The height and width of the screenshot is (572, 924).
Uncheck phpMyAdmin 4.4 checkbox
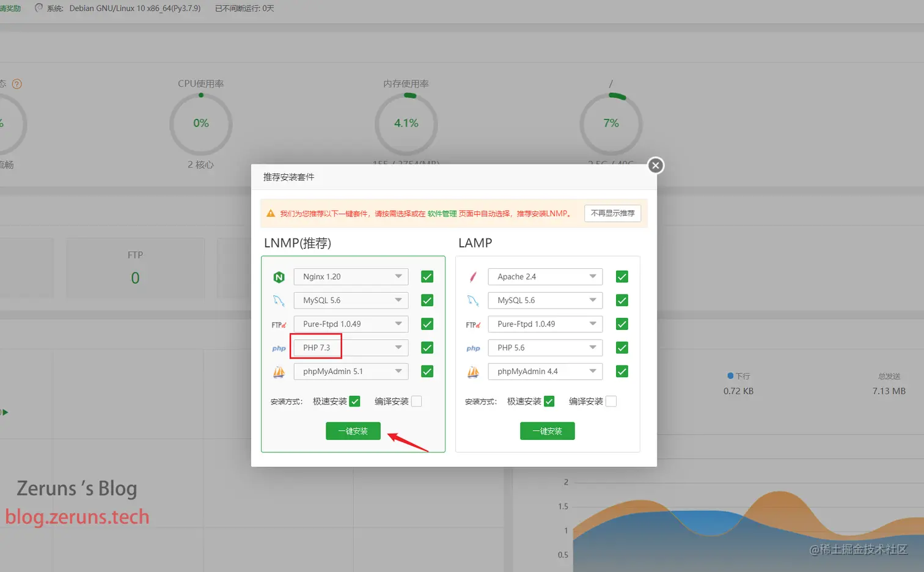pos(622,372)
